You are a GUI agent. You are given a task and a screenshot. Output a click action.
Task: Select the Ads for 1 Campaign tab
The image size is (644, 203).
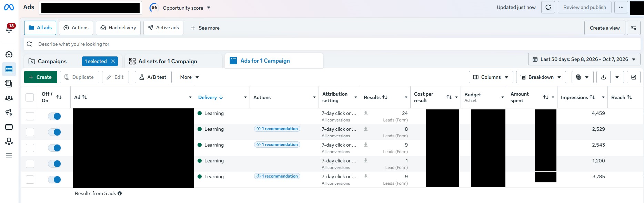[274, 61]
